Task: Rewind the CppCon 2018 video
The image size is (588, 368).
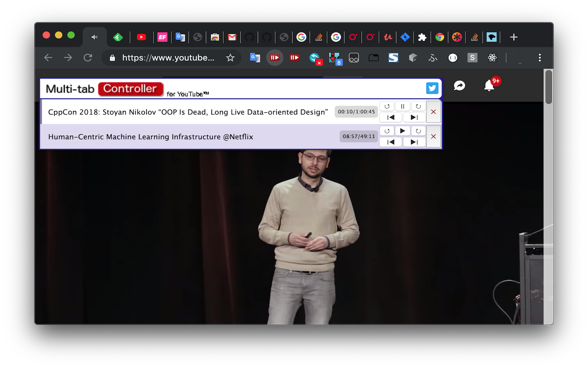Action: [x=387, y=106]
